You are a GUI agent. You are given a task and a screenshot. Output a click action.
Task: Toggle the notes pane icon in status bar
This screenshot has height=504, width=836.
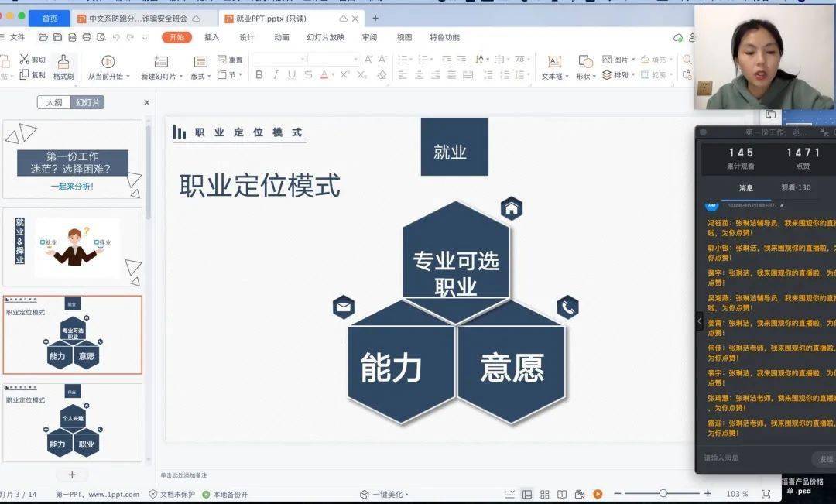pos(509,495)
